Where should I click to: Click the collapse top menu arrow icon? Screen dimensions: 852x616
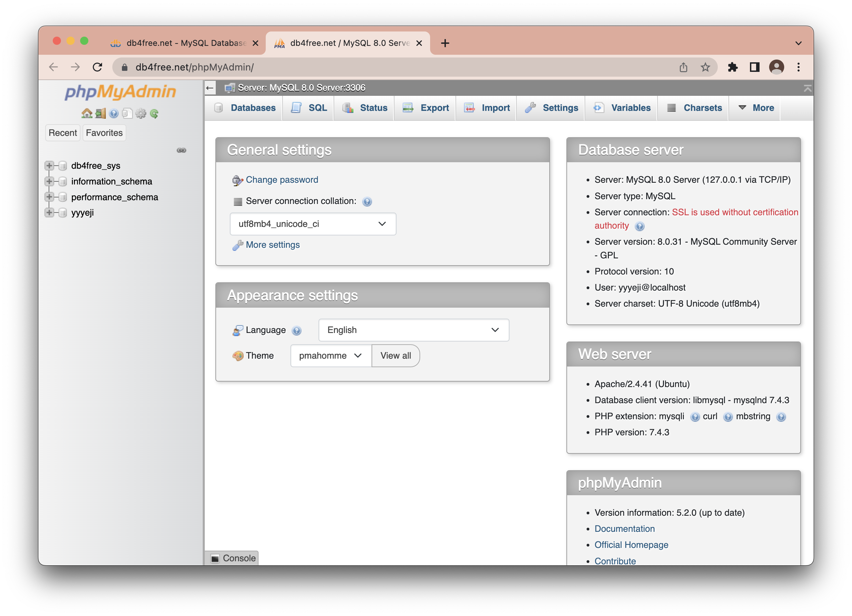click(807, 88)
